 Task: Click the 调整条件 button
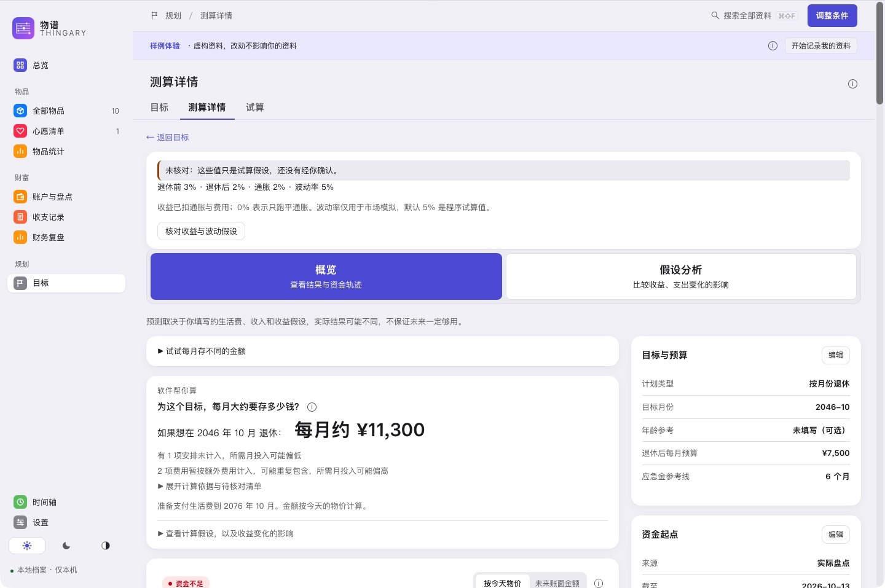point(832,16)
